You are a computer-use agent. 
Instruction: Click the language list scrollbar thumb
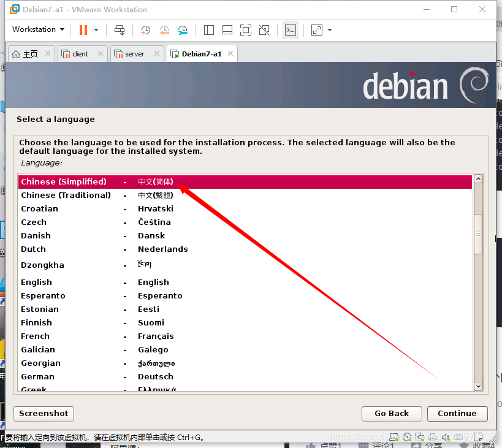point(478,234)
